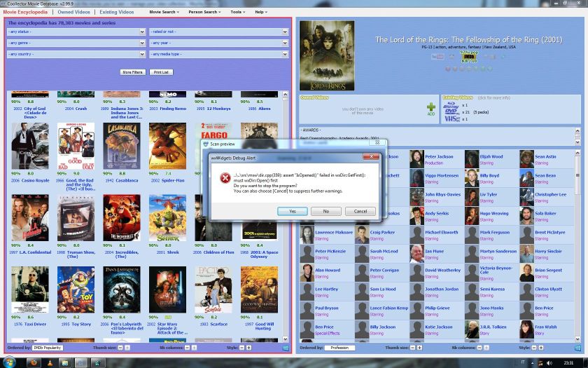
Task: Switch to the Existing Videos tab
Action: click(x=117, y=12)
